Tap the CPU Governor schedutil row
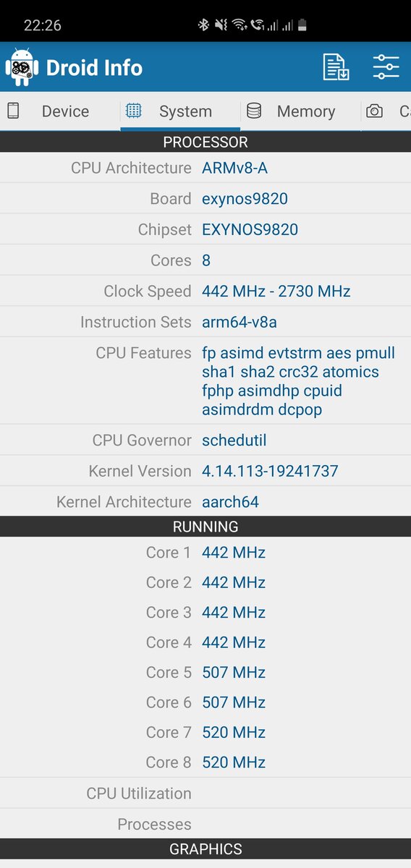The height and width of the screenshot is (868, 411). pyautogui.click(x=205, y=440)
